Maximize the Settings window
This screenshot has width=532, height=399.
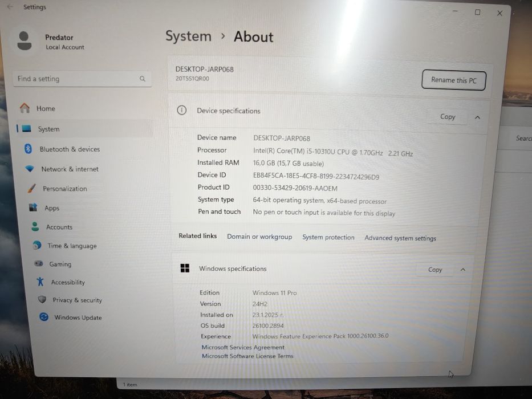click(477, 12)
